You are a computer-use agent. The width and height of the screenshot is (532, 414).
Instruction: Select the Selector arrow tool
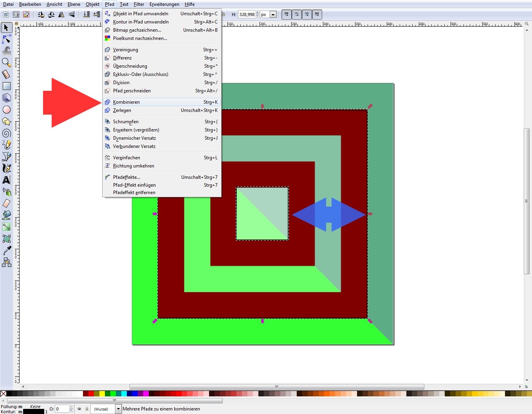coord(6,27)
